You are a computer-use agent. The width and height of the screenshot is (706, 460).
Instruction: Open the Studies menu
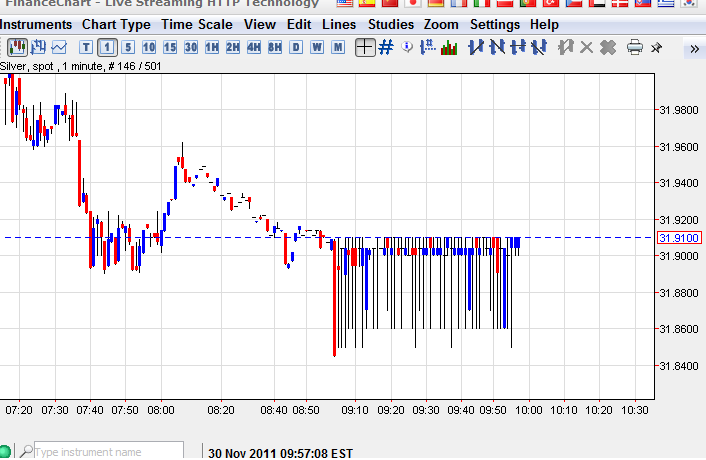(x=390, y=24)
